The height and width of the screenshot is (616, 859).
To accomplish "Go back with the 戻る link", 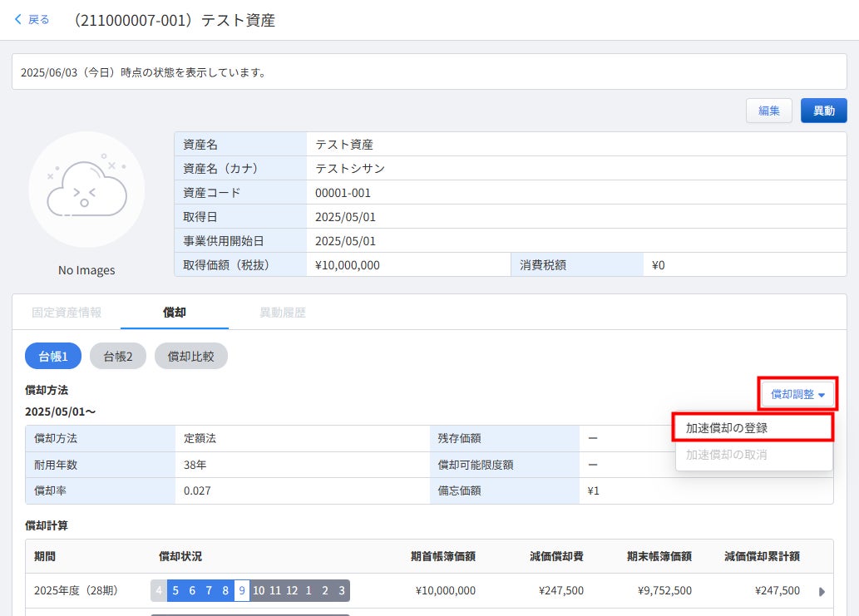I will click(x=38, y=20).
